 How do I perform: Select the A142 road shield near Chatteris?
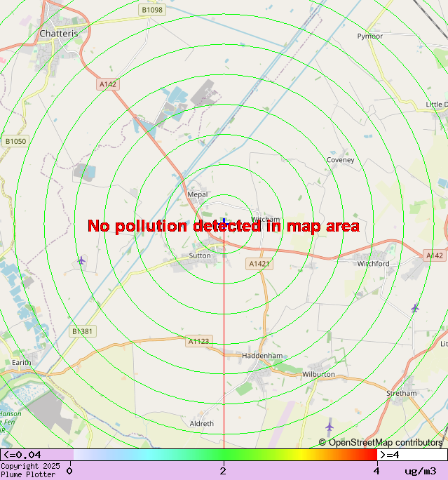[108, 84]
